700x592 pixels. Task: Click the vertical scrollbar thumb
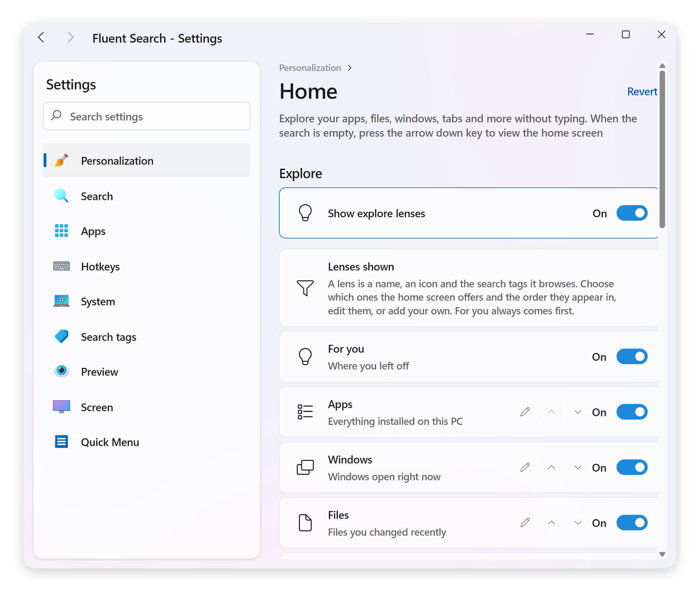pos(662,149)
